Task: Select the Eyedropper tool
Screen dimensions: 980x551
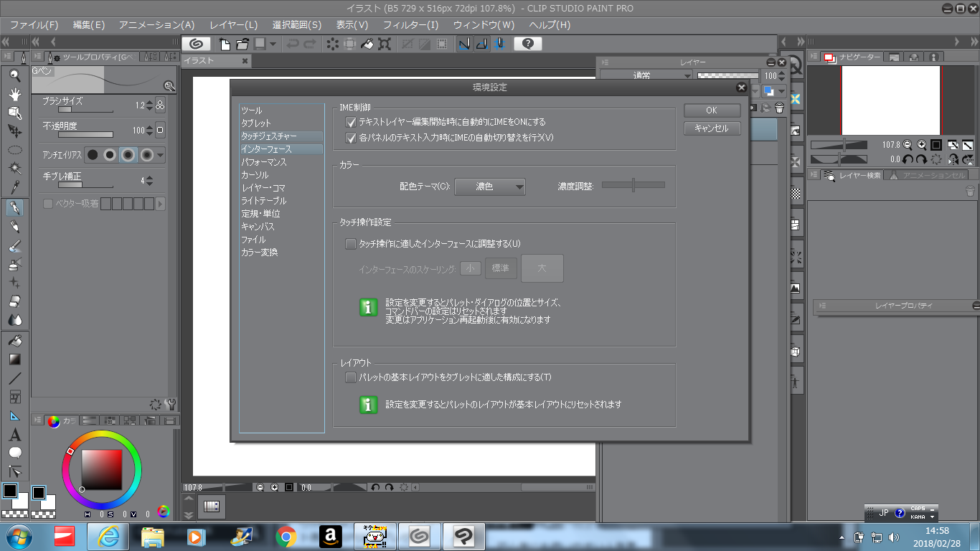Action: tap(14, 188)
